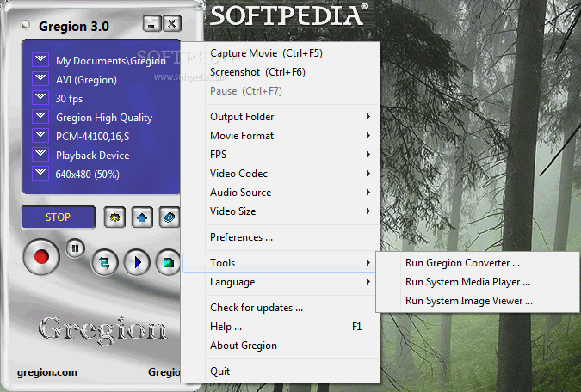Click the small pause button
This screenshot has width=581, height=392.
tap(75, 248)
